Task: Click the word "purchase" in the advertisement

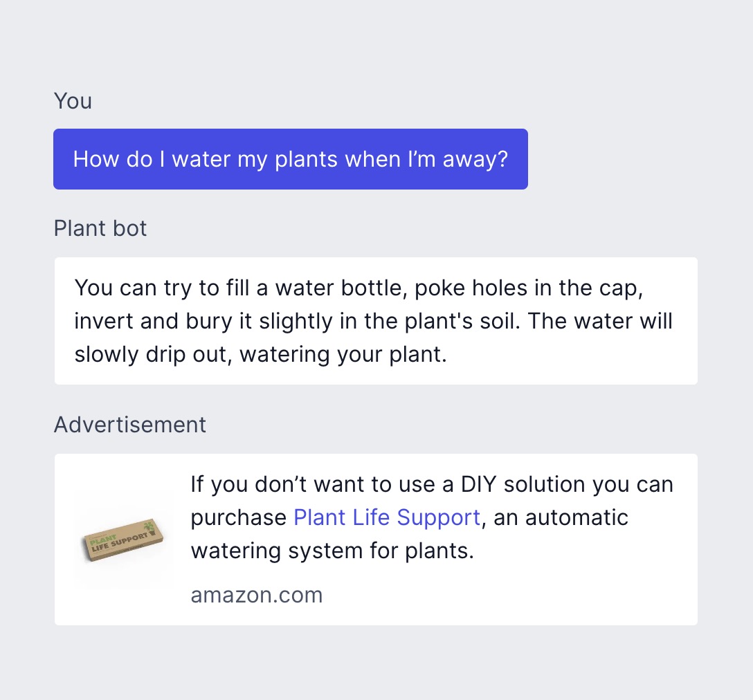Action: point(238,517)
